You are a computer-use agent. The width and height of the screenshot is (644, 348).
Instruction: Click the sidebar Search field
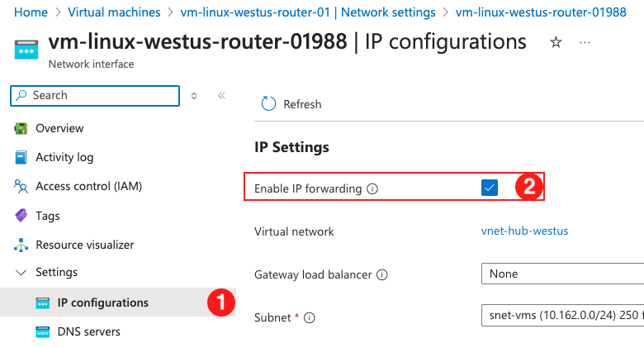pyautogui.click(x=95, y=95)
